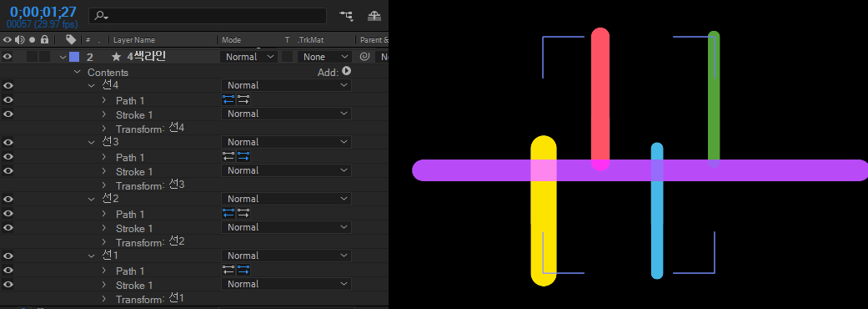Toggle visibility of group 선3
Screen dimensions: 868x309
point(8,142)
